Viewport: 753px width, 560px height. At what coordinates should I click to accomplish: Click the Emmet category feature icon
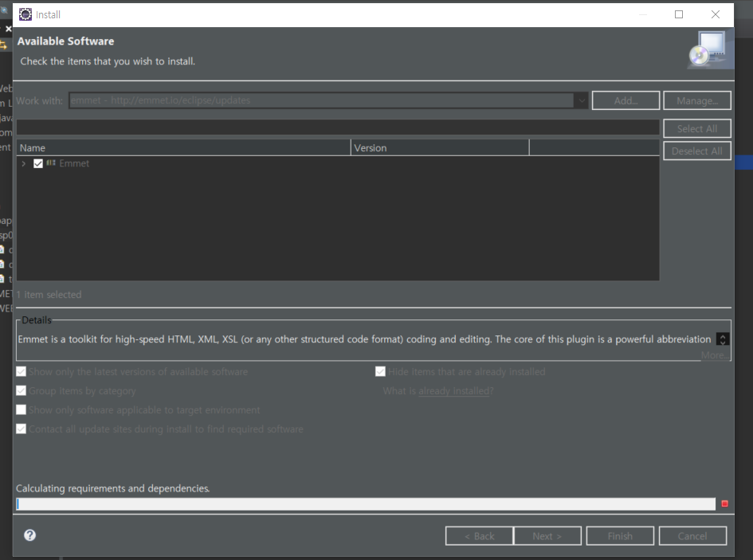(x=51, y=163)
